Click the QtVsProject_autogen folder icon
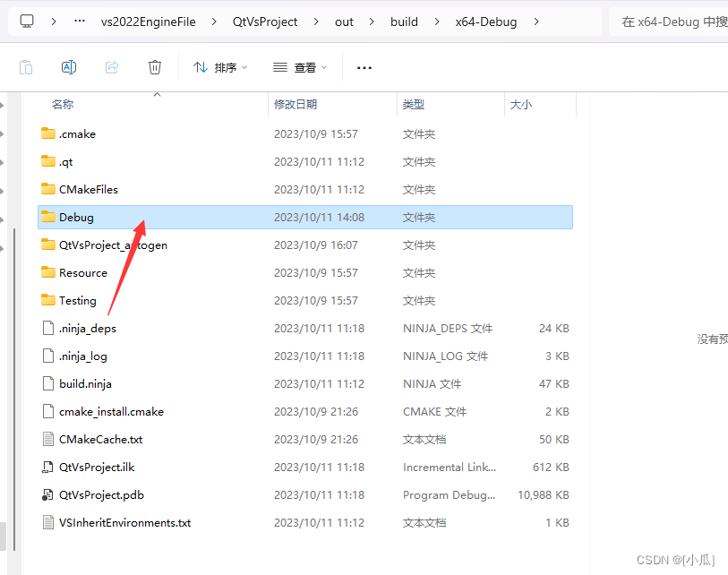The width and height of the screenshot is (728, 575). (x=47, y=245)
